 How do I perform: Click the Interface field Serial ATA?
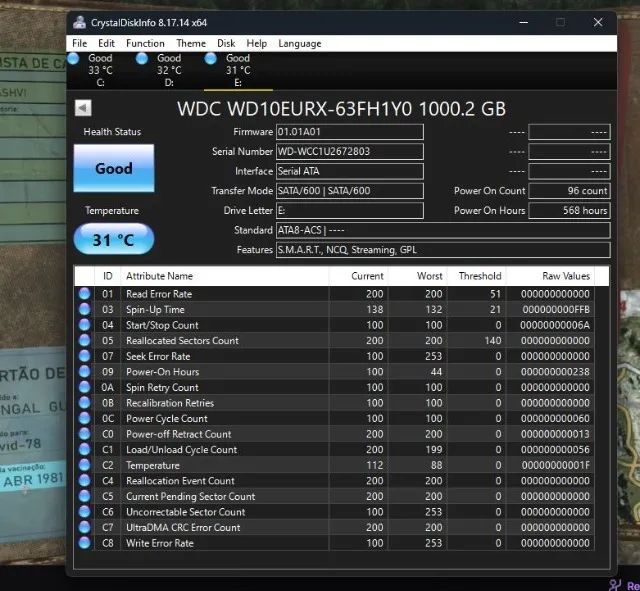pos(350,171)
